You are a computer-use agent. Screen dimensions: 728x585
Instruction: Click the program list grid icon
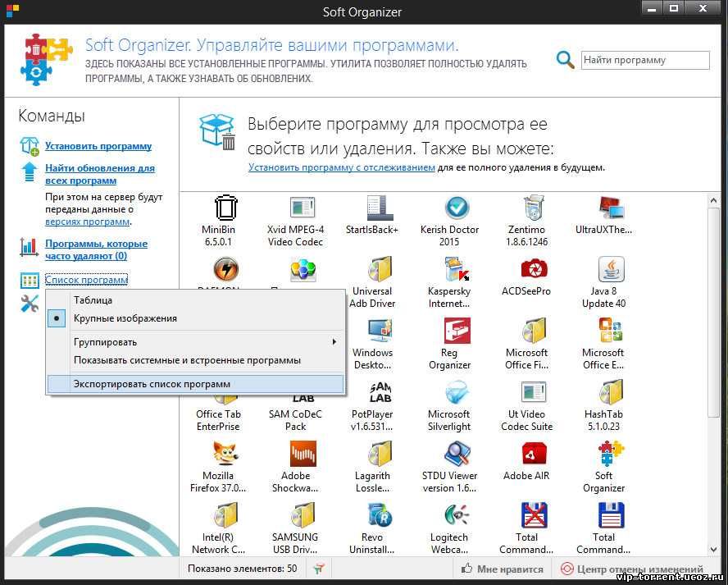30,281
